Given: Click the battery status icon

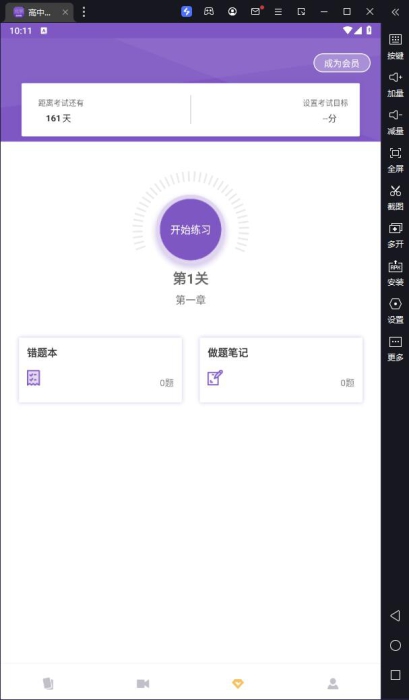Looking at the screenshot, I should 369,30.
